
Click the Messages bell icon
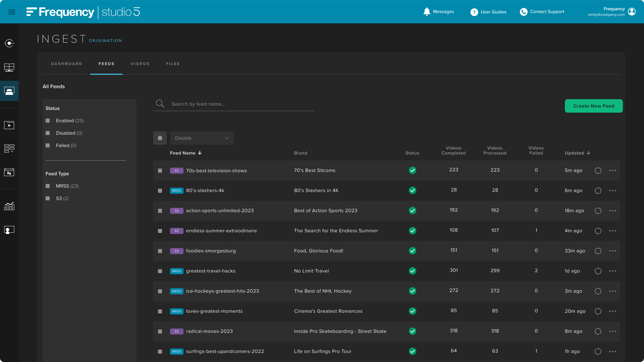[427, 12]
